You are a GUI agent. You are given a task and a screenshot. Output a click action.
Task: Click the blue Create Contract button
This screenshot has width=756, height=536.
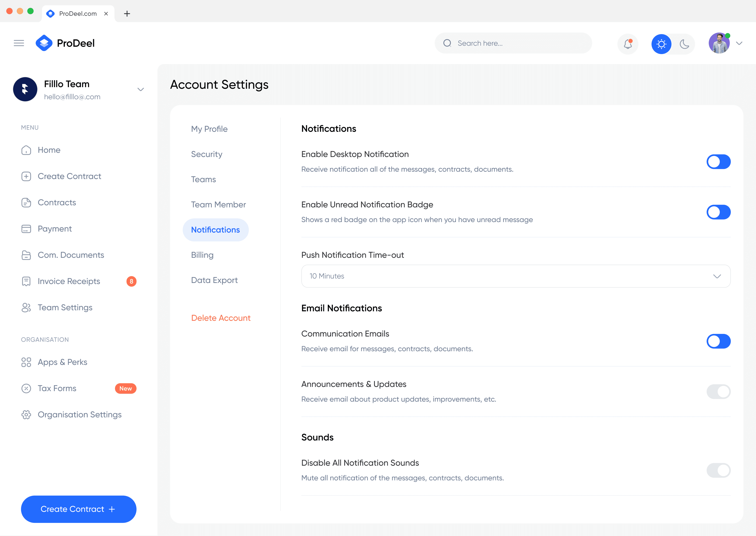pos(79,509)
